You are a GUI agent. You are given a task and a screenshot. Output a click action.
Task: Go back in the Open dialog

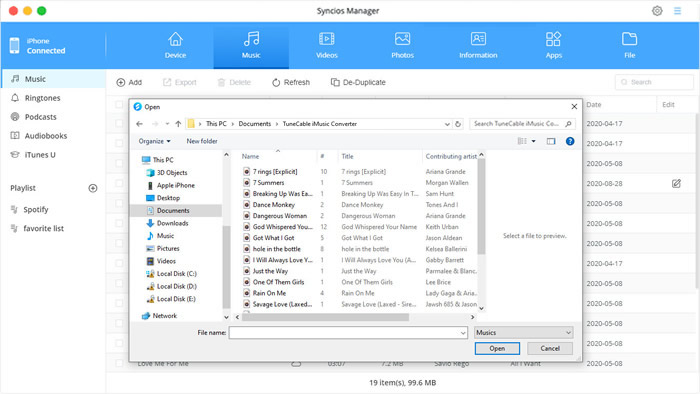click(139, 124)
